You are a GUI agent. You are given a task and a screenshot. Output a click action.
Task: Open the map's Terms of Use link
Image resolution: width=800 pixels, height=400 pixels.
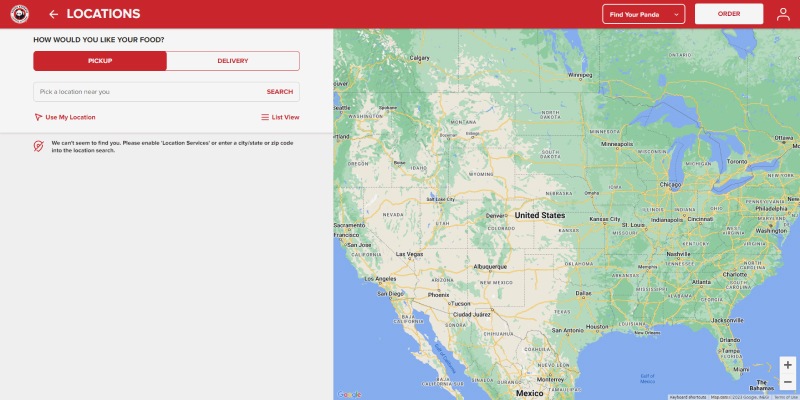tap(786, 397)
